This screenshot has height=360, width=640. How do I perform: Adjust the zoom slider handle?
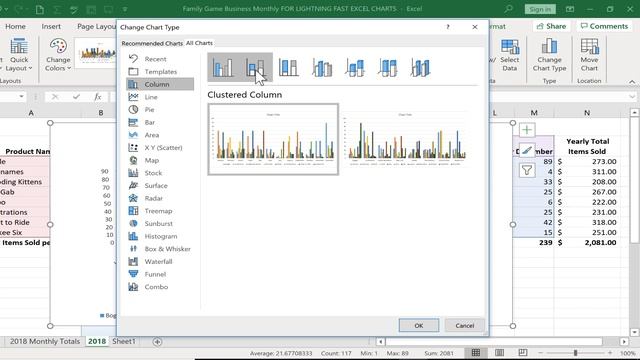[x=576, y=353]
